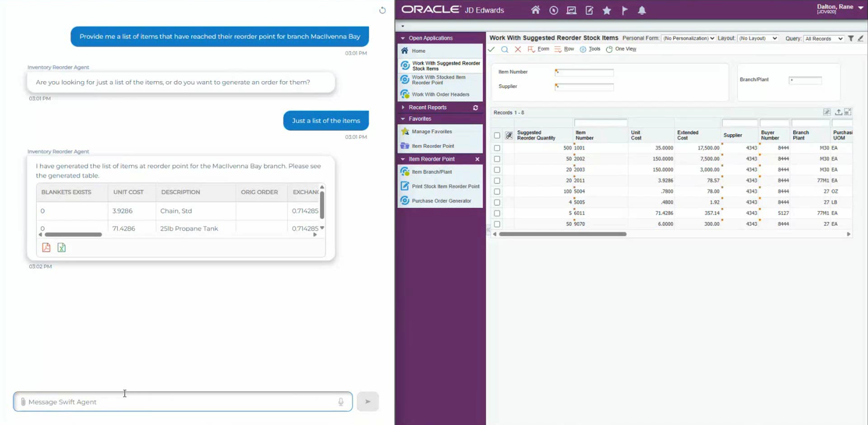Expand the Layout No Layout dropdown
Screen dimensions: 868x425
758,38
